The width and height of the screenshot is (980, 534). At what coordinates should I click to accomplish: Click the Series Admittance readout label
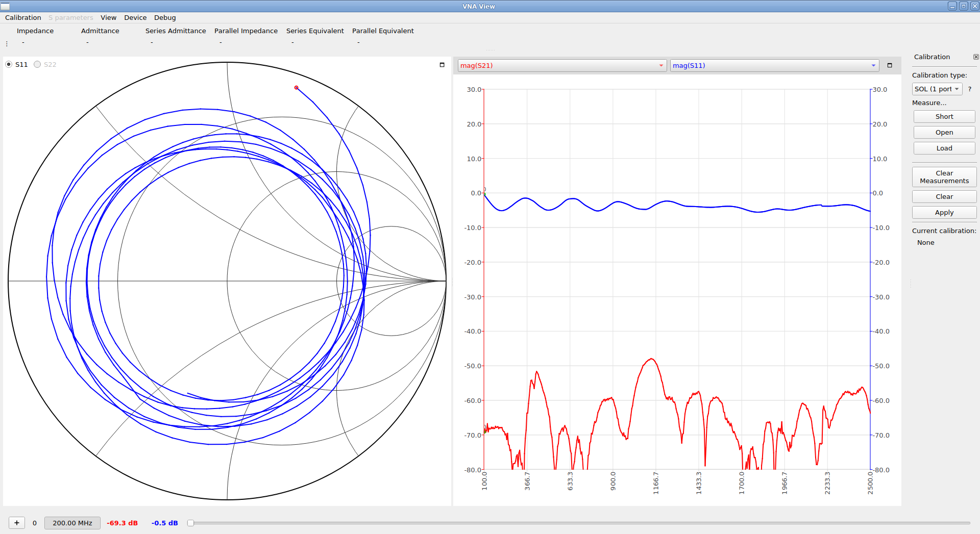pyautogui.click(x=176, y=31)
